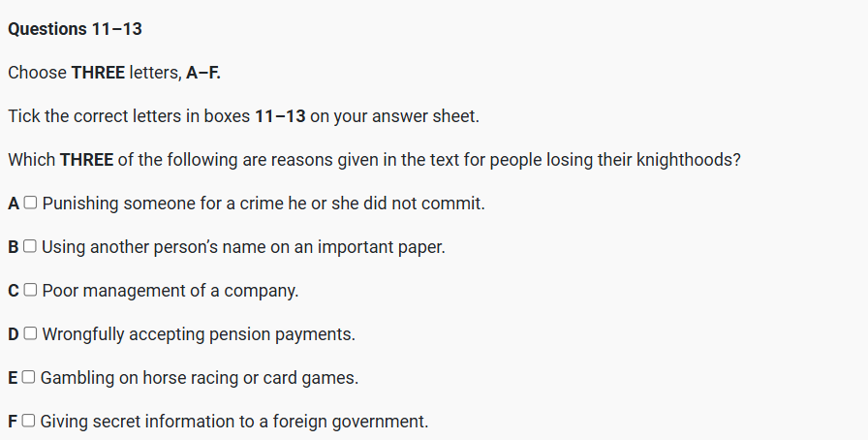Click the bold letter A label
The image size is (868, 440).
pos(14,204)
